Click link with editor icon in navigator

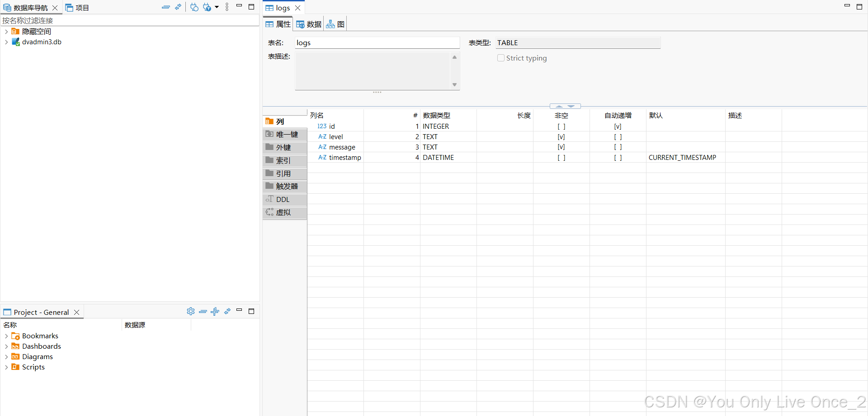(178, 7)
